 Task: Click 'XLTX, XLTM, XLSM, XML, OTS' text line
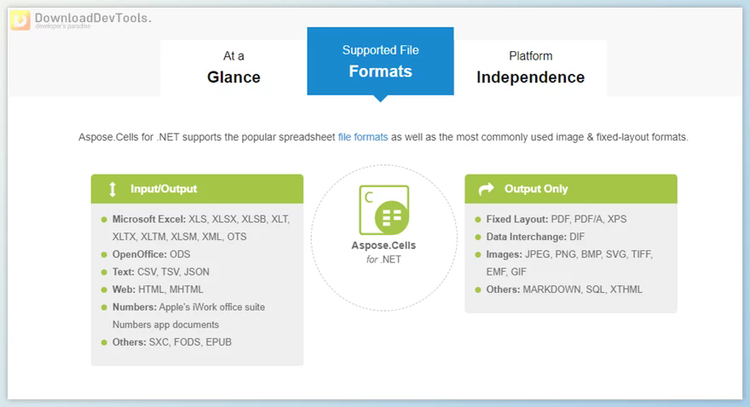pyautogui.click(x=179, y=237)
